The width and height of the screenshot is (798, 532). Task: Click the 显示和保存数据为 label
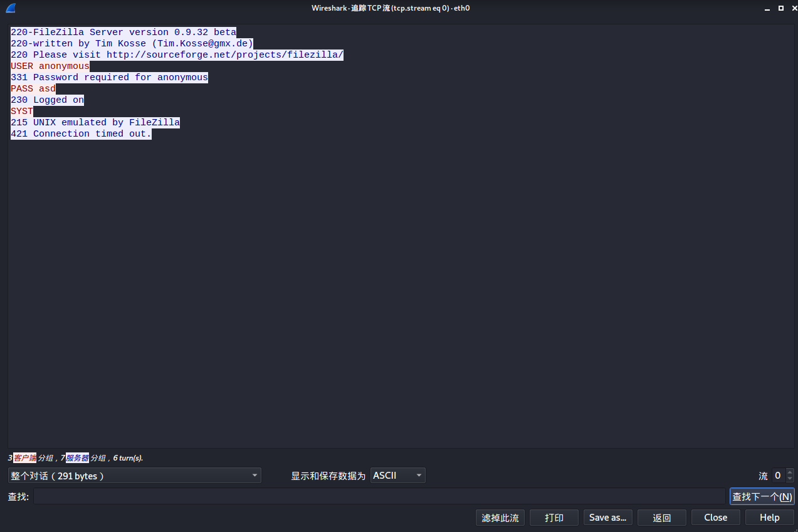328,476
